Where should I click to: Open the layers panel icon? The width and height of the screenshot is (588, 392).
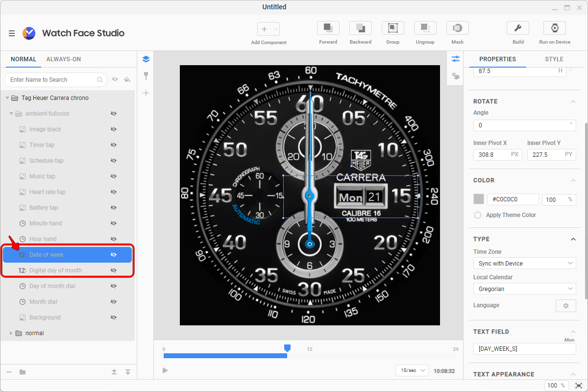pyautogui.click(x=146, y=59)
